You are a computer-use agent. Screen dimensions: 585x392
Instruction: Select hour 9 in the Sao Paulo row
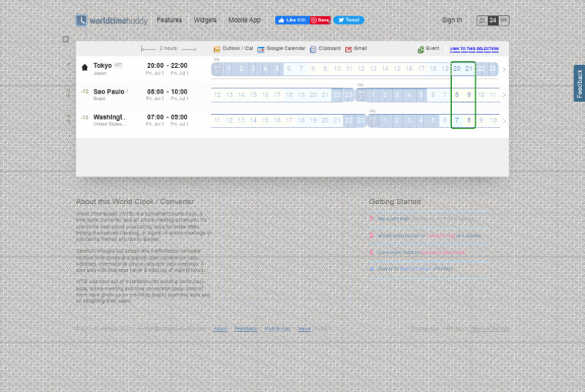coord(468,94)
